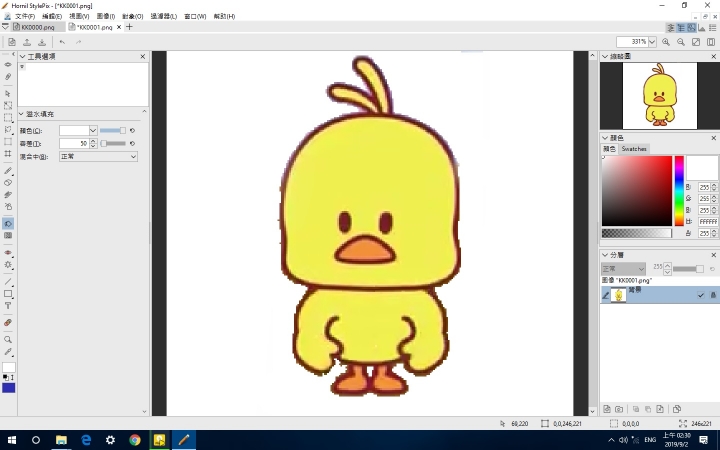Close the KK0001.png document tab
720x450 pixels.
click(x=119, y=27)
